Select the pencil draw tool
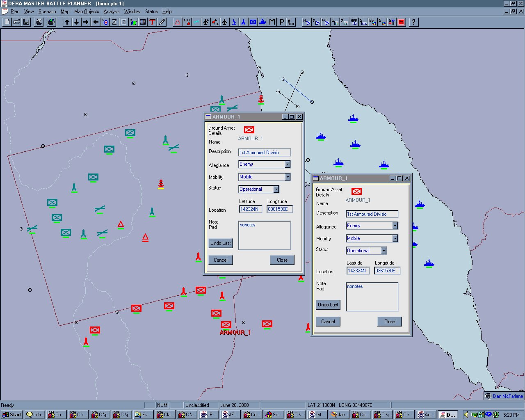The image size is (525, 420). click(162, 22)
